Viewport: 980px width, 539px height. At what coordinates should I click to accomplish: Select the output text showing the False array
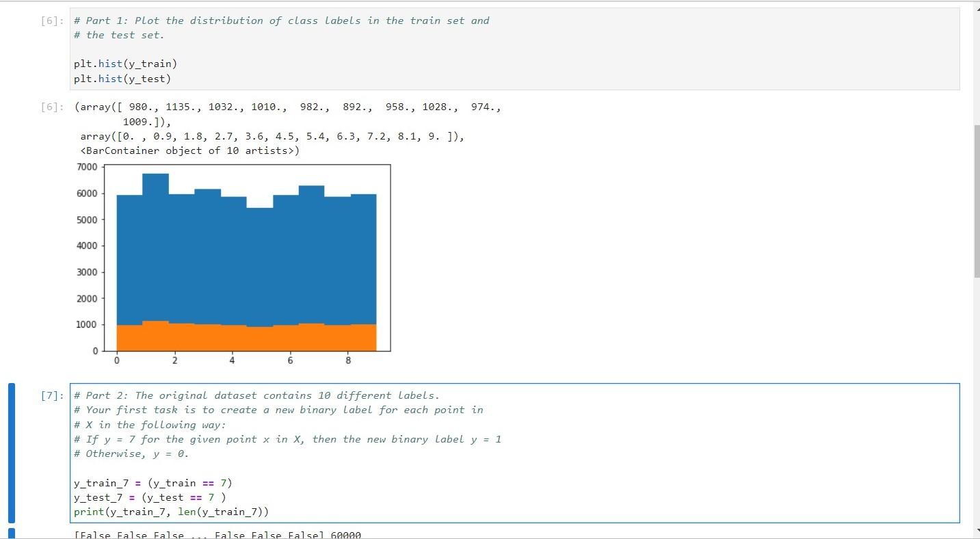point(217,535)
